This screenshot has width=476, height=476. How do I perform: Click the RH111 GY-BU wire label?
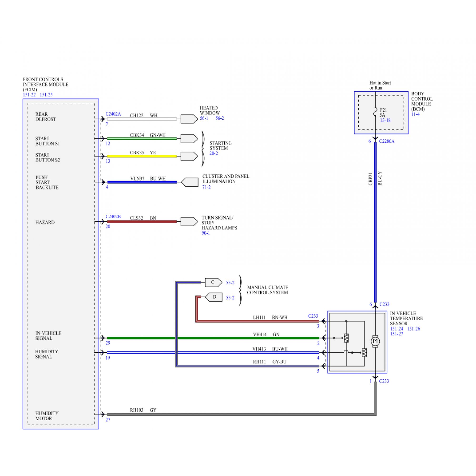(270, 362)
